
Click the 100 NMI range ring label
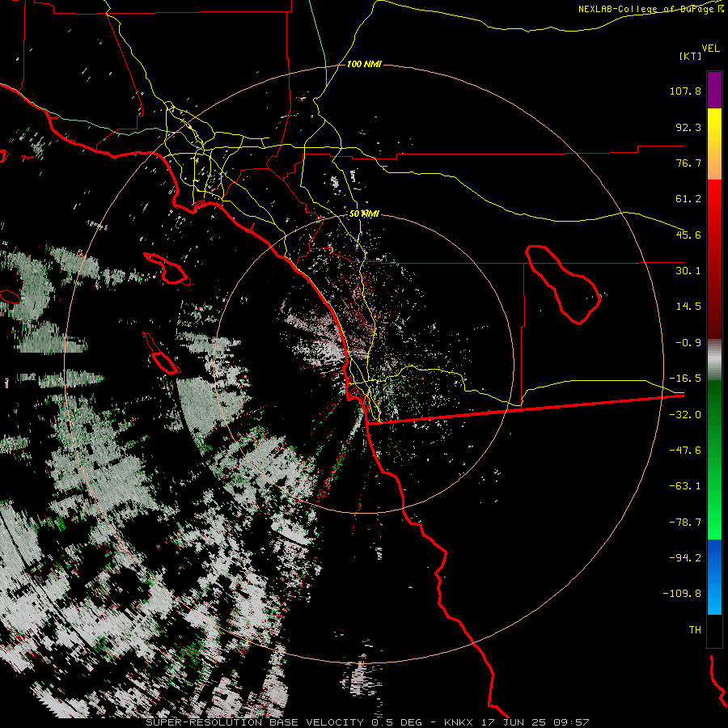click(364, 64)
